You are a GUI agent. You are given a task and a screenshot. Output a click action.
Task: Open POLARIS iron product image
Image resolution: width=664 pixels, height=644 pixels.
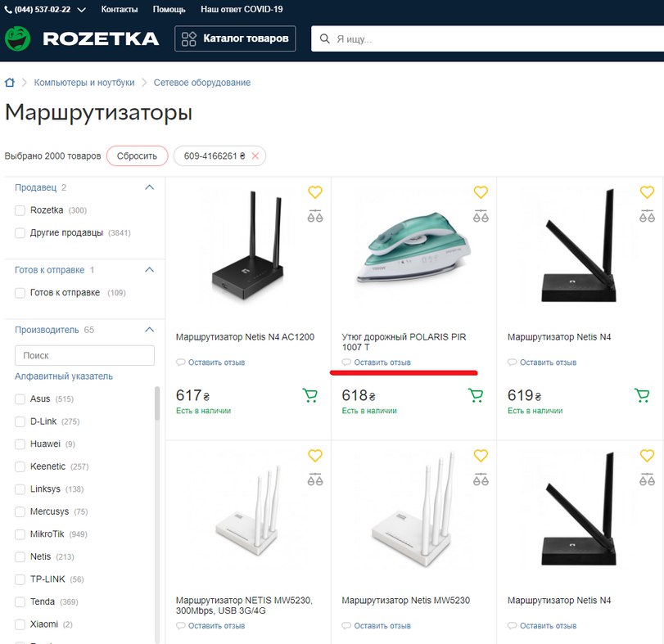413,246
